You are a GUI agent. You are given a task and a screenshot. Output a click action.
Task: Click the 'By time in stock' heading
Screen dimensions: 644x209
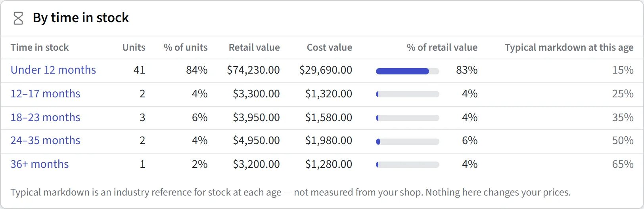(x=81, y=18)
